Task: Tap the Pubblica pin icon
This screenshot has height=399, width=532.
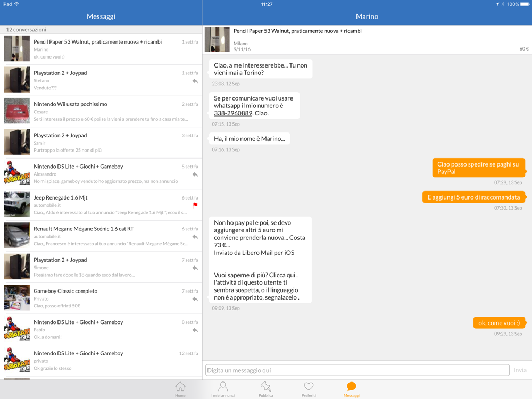Action: pyautogui.click(x=265, y=386)
